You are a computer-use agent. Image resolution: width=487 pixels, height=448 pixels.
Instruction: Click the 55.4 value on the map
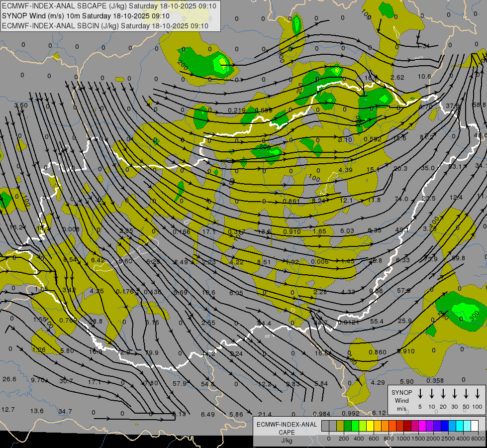pyautogui.click(x=377, y=321)
